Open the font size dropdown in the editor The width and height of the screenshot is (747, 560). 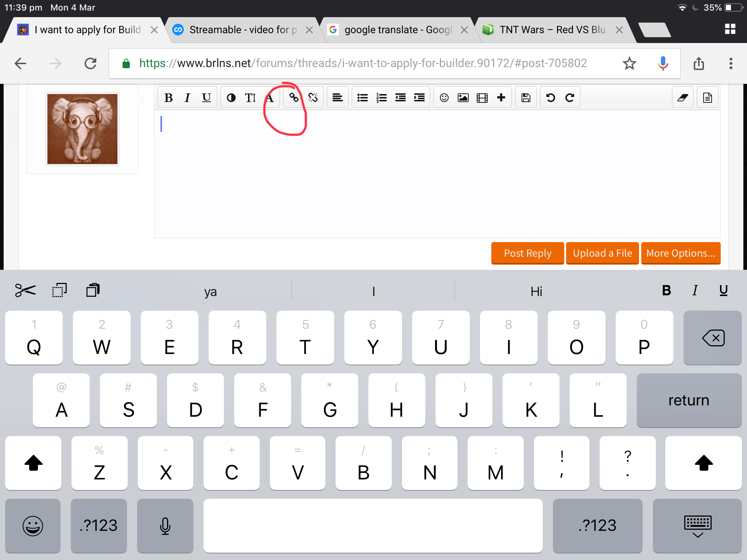click(250, 97)
